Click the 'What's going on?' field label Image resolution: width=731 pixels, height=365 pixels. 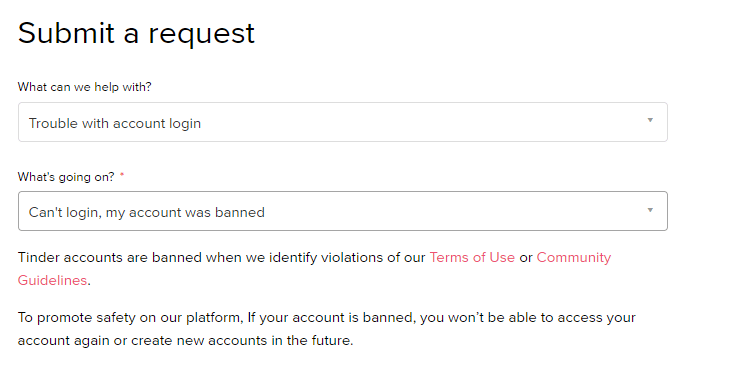tap(66, 177)
